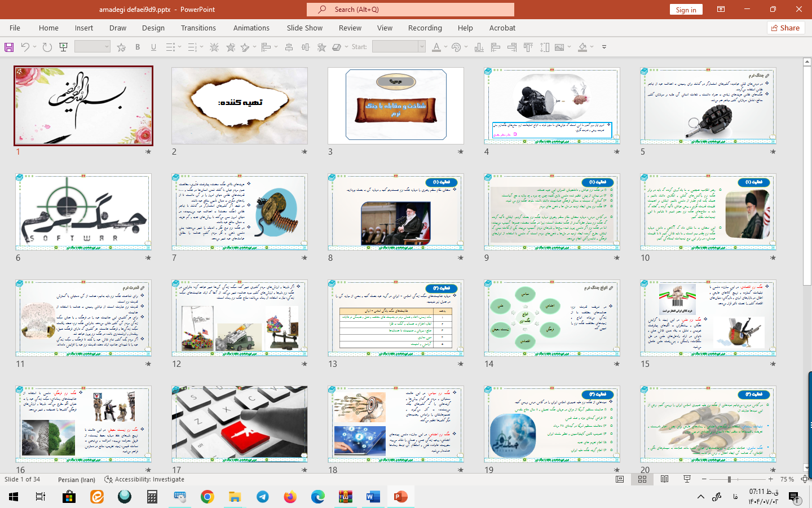812x508 pixels.
Task: Start slideshow from beginning toolbar icon
Action: pyautogui.click(x=64, y=47)
